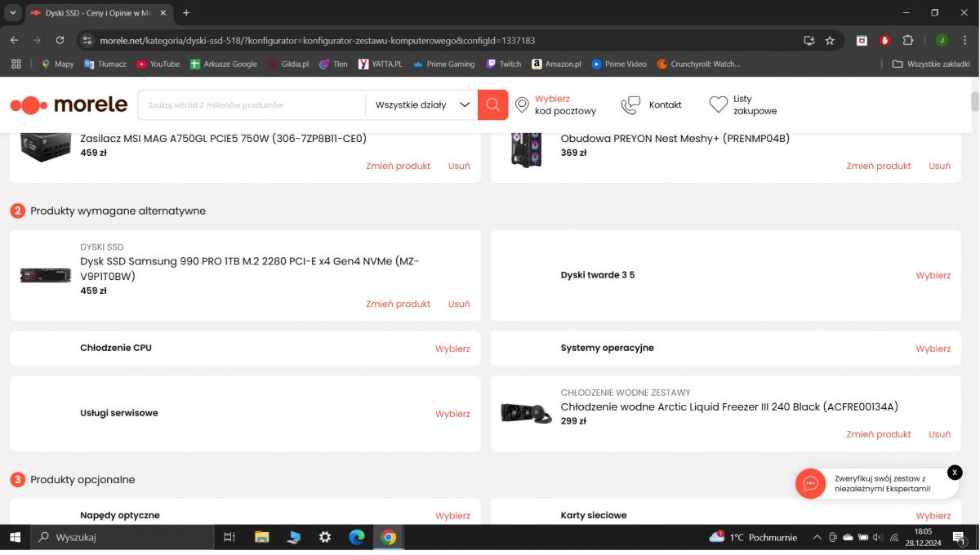Viewport: 980px width, 555px height.
Task: Open the Tłumacz bookmark
Action: tap(105, 64)
